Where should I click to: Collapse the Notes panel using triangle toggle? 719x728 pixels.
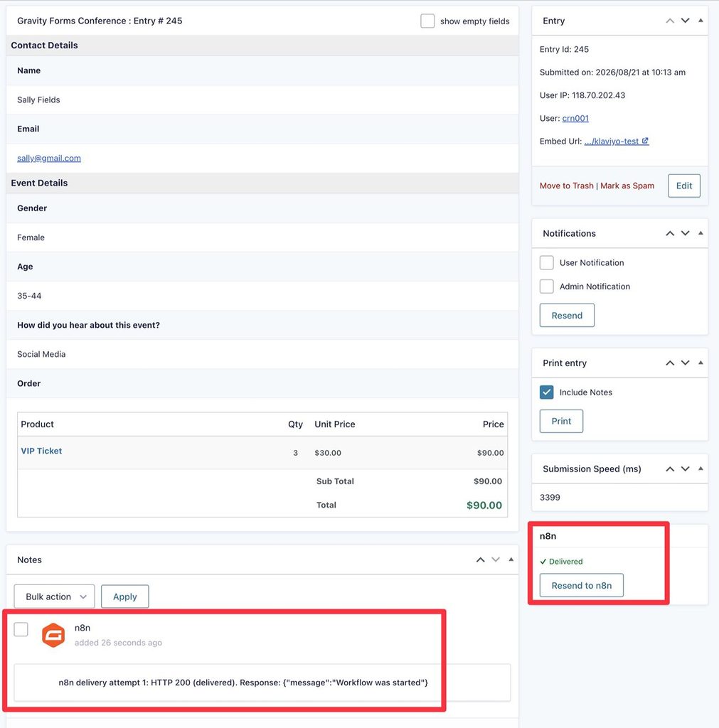511,560
